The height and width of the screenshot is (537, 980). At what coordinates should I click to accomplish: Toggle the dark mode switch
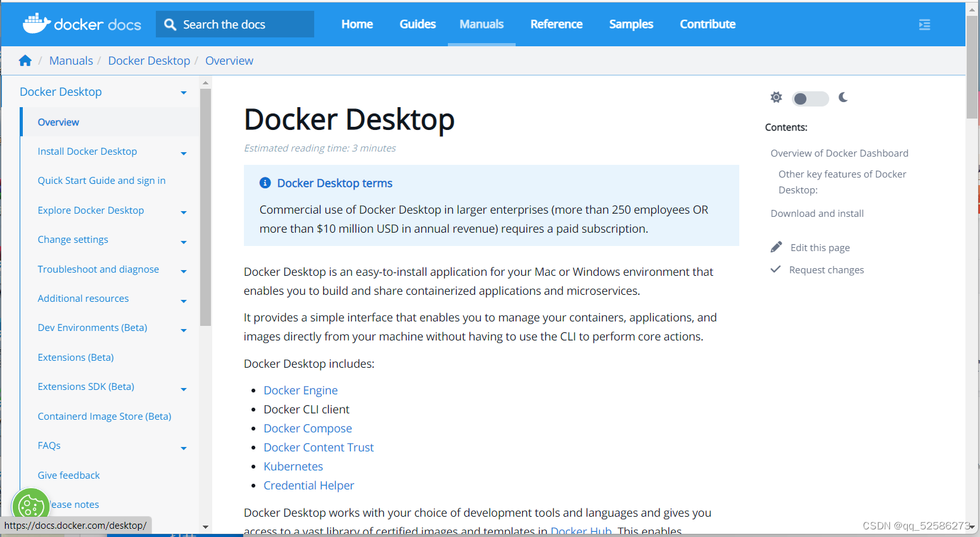tap(810, 98)
